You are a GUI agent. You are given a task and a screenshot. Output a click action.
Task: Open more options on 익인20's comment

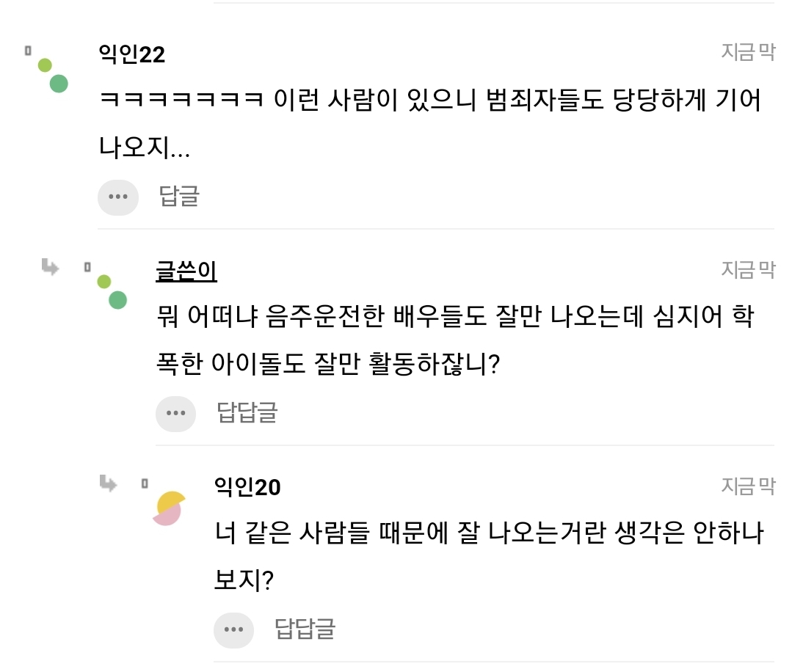click(233, 629)
